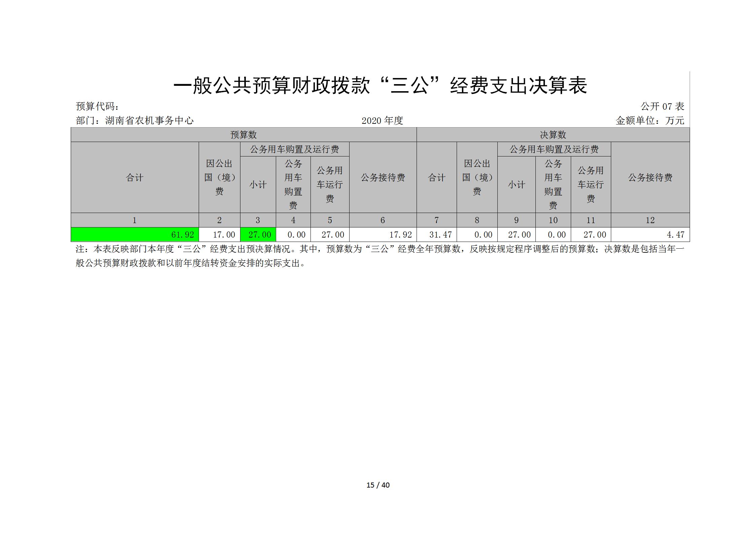The height and width of the screenshot is (534, 756).
Task: Select value 17.00 in data row
Action: coord(219,235)
